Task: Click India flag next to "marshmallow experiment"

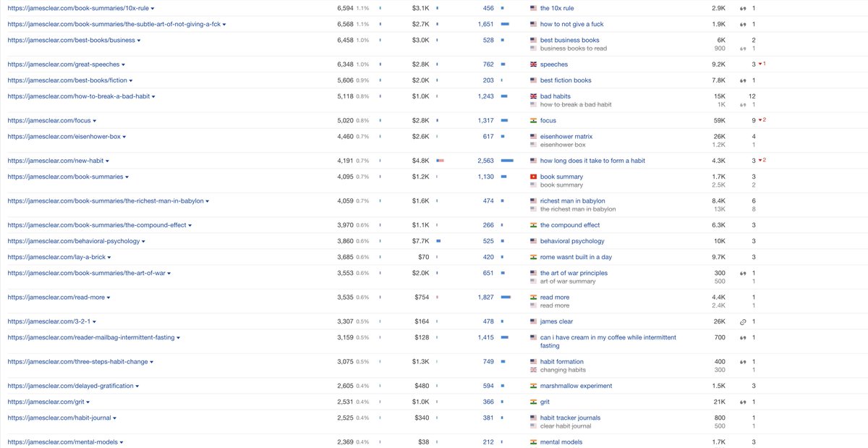Action: [533, 386]
